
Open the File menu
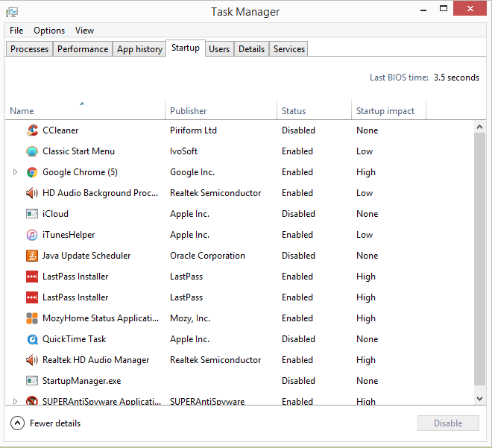16,31
